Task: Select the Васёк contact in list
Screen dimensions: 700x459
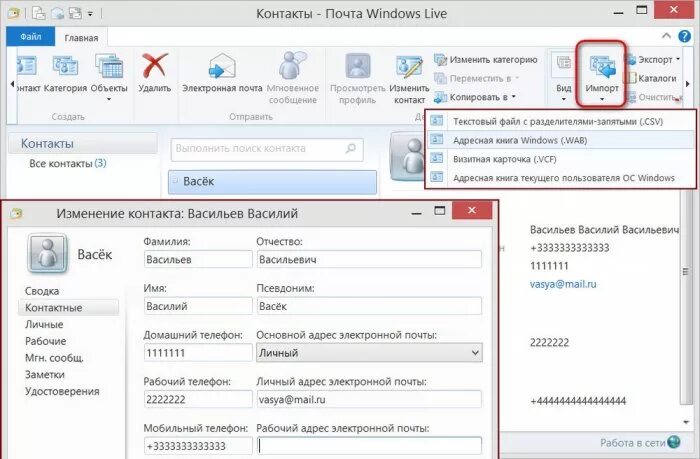Action: (x=272, y=182)
